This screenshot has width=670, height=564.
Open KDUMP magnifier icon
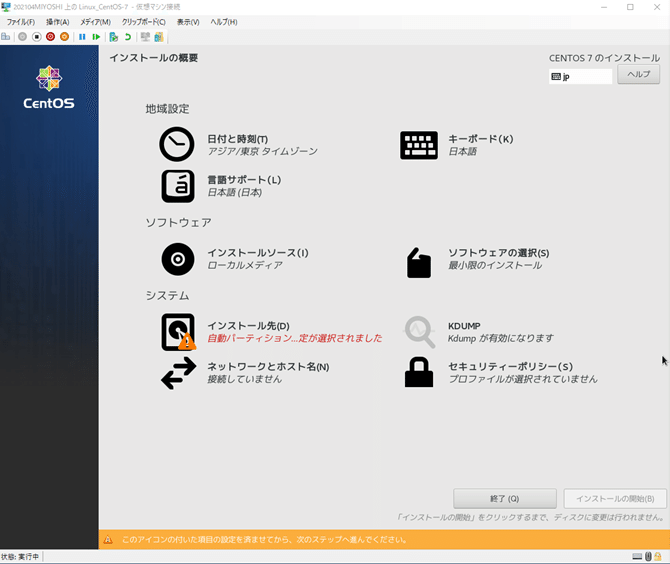click(420, 332)
